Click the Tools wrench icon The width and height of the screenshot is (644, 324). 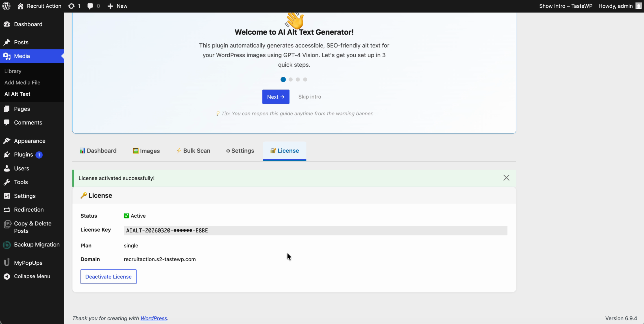7,182
